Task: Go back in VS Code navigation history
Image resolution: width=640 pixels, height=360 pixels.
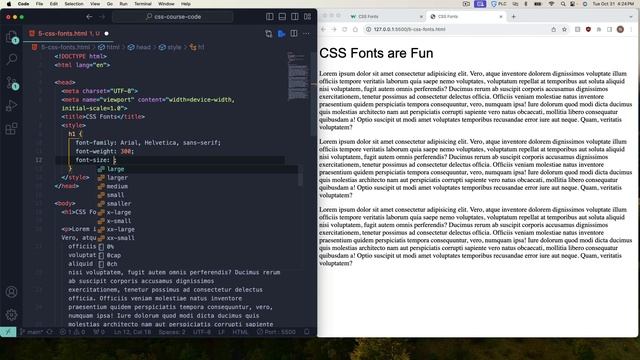Action: [x=89, y=17]
